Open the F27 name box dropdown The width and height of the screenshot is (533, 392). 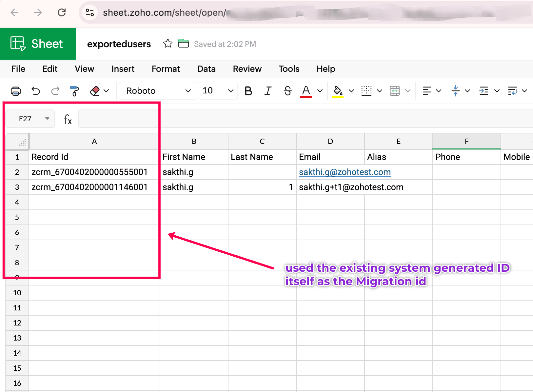47,119
